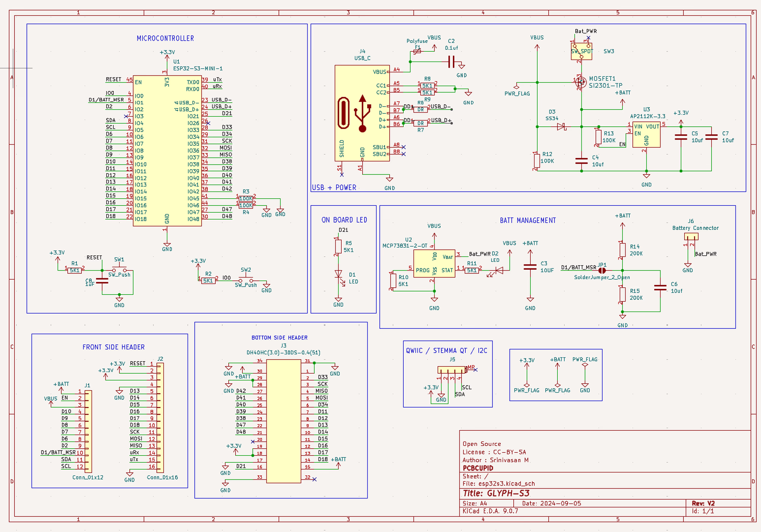
Task: Select the SW2 push button symbol
Action: tap(246, 280)
